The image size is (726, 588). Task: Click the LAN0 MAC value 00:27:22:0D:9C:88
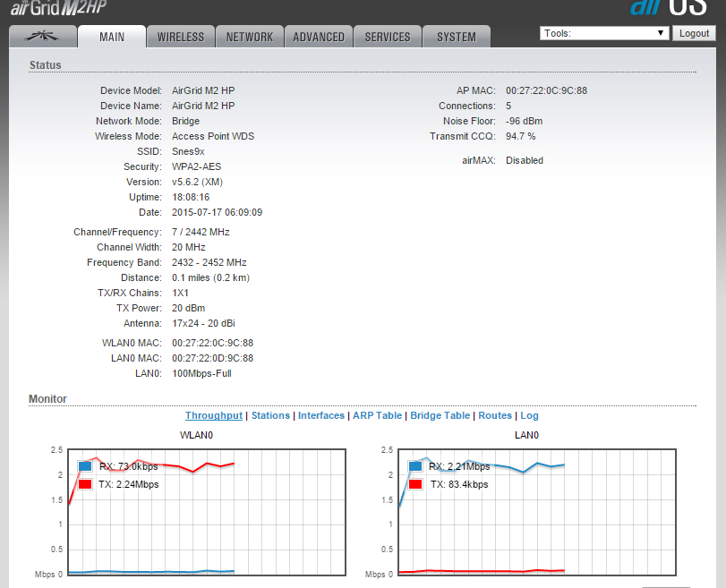[x=212, y=358]
